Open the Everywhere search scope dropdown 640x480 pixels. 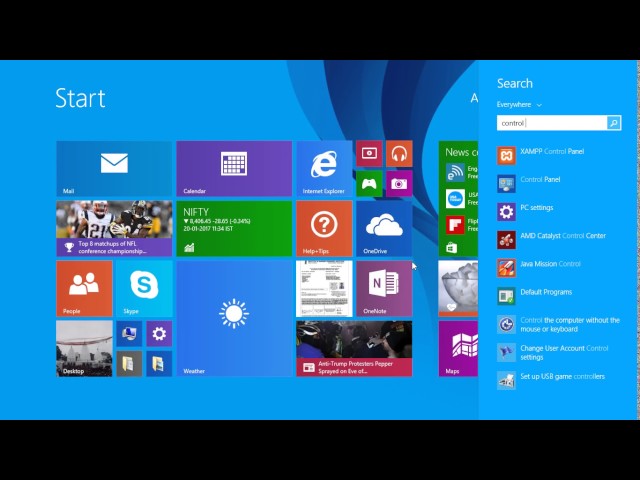[x=519, y=105]
